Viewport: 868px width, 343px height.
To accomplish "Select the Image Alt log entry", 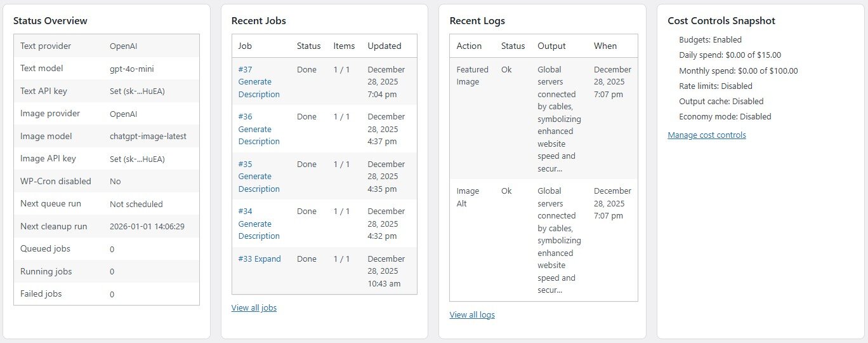I will [468, 197].
